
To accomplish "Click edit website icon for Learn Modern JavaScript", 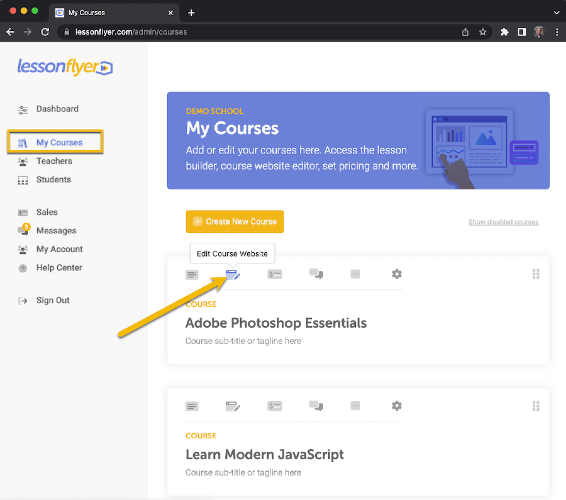I will [233, 406].
